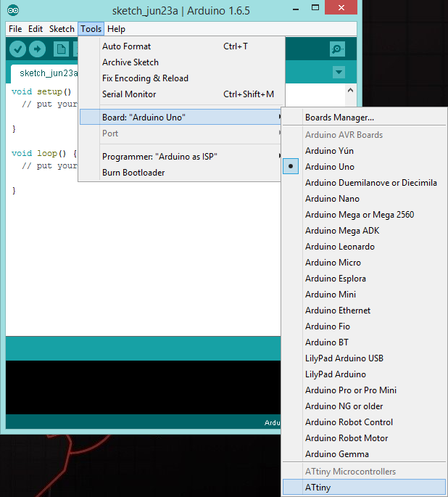The width and height of the screenshot is (448, 497).
Task: Open Serial Monitor from Tools menu
Action: tap(181, 94)
